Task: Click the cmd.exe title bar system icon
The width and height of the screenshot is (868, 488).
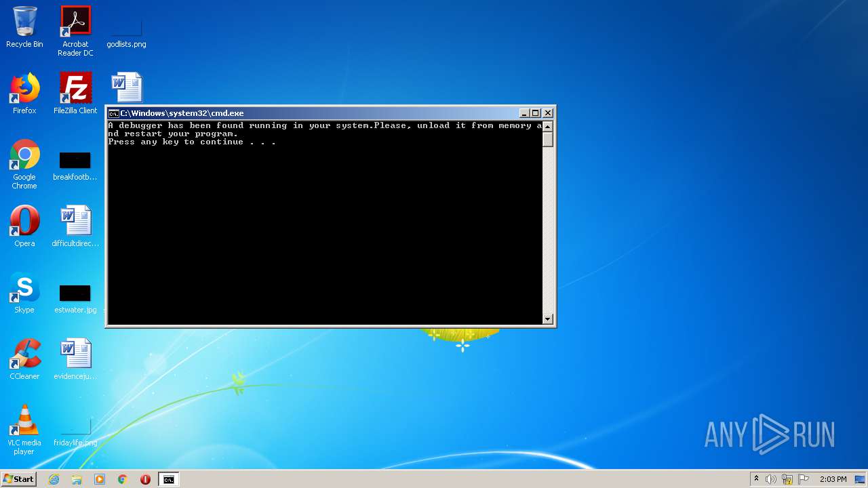Action: coord(113,113)
